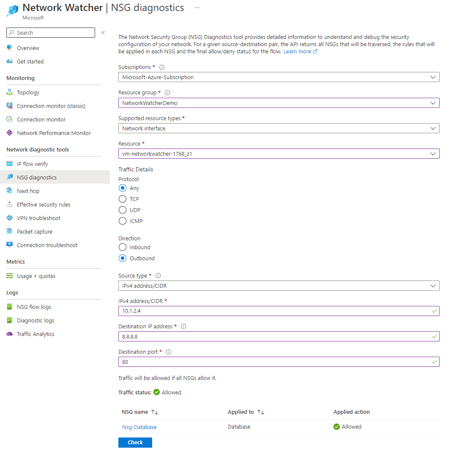Click the IP flow verify icon
Image resolution: width=470 pixels, height=476 pixels.
(x=10, y=164)
